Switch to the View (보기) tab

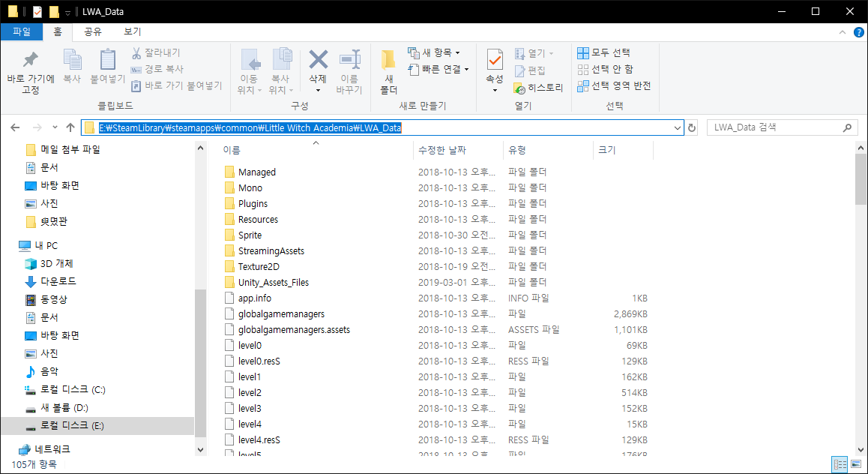[133, 31]
